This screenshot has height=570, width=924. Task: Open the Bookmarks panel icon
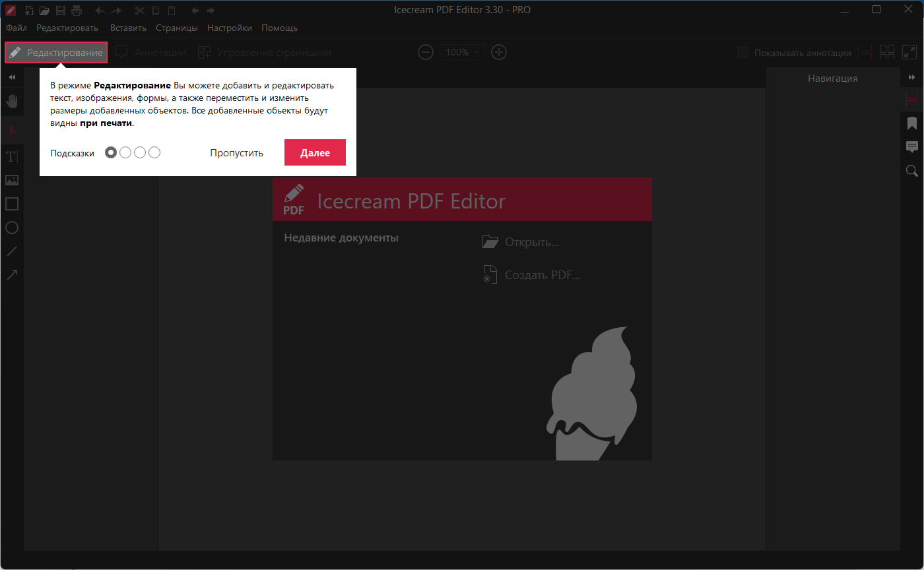click(x=912, y=123)
